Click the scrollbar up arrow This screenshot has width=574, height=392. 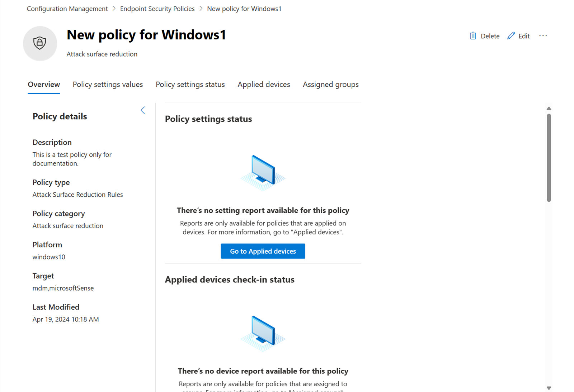pos(549,109)
